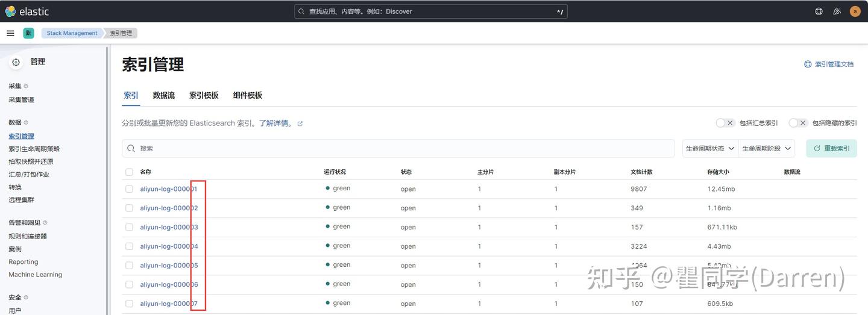Toggle 包括隐藏的索引 switch
This screenshot has height=315, width=868.
pos(798,123)
